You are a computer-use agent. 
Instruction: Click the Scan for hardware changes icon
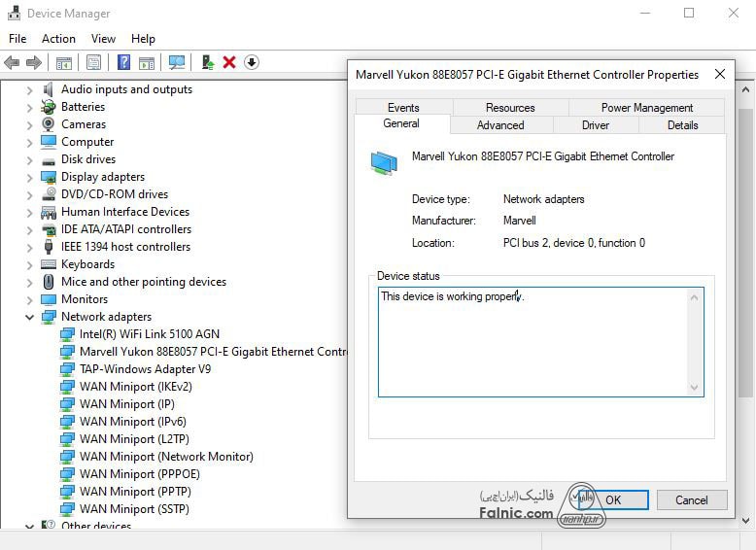(177, 62)
